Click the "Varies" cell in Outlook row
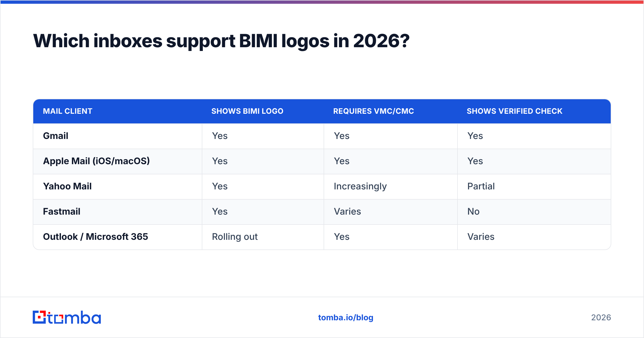The image size is (644, 338). coord(481,237)
